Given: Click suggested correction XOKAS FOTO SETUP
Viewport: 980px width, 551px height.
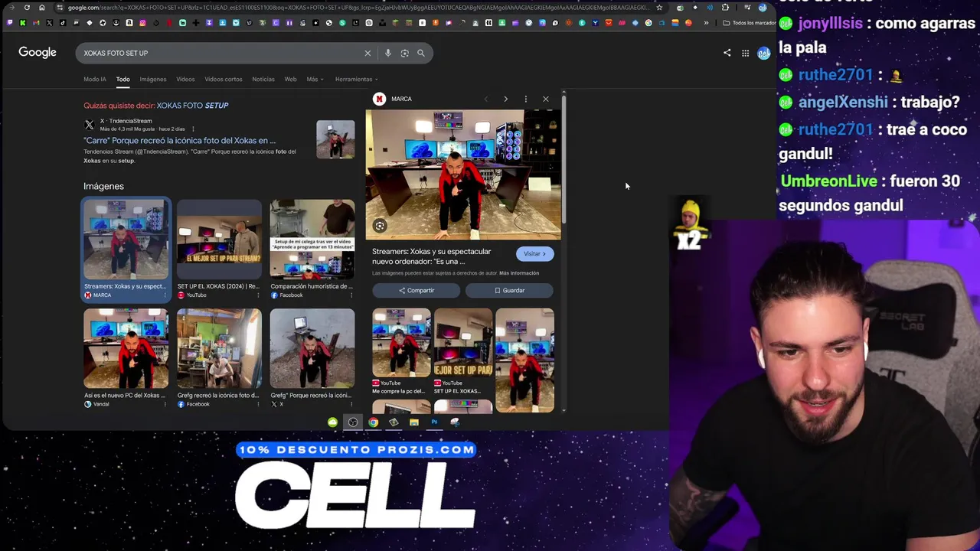Looking at the screenshot, I should click(x=192, y=105).
